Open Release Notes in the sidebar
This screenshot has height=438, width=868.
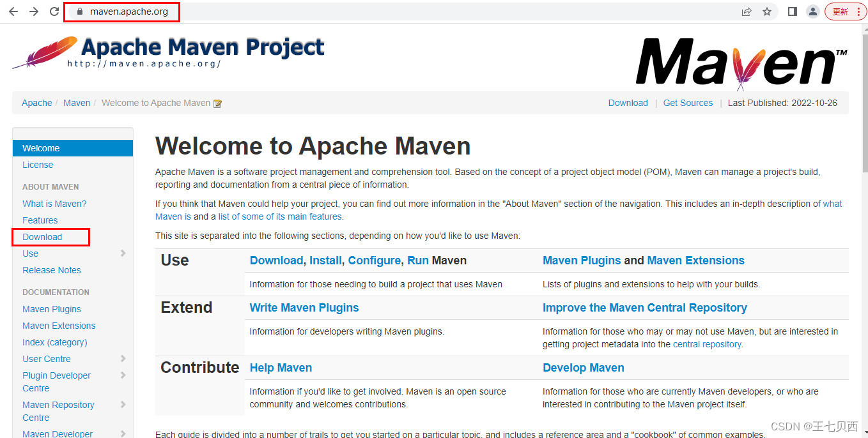tap(52, 270)
